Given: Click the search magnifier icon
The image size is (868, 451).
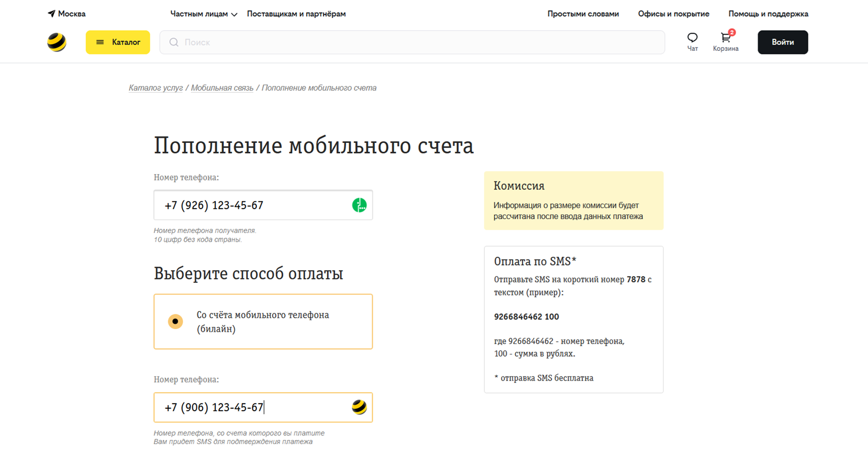Looking at the screenshot, I should [174, 42].
